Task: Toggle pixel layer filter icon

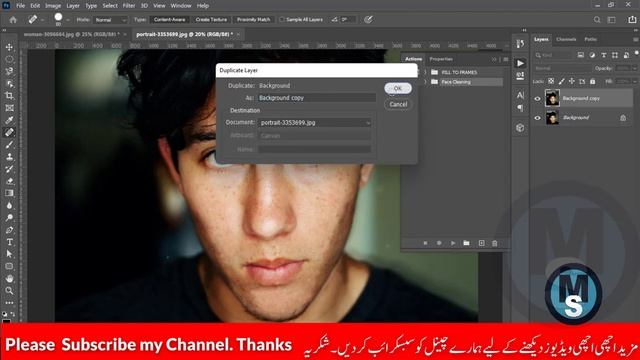Action: (580, 55)
